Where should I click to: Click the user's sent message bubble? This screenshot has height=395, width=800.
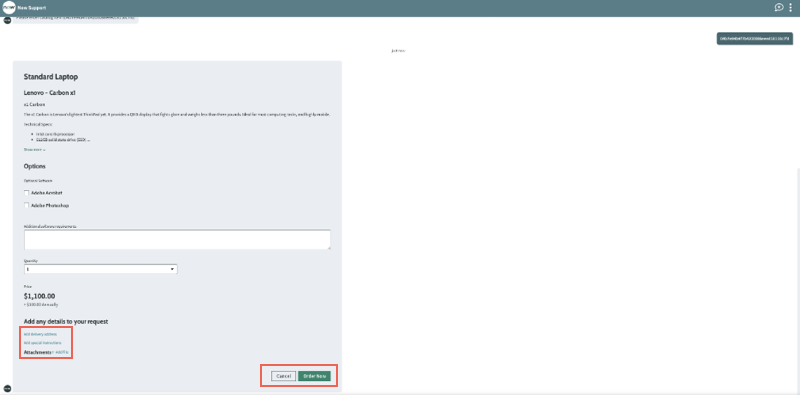(755, 39)
